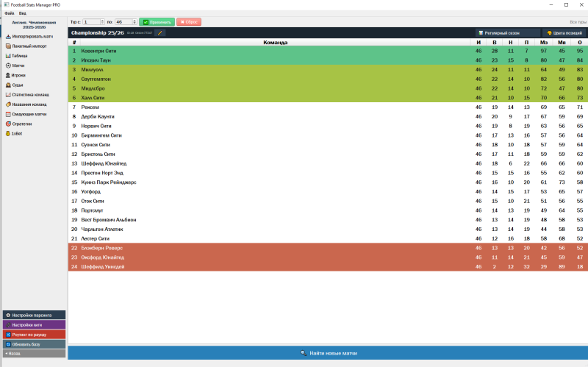Go back with the Назад button
This screenshot has width=588, height=367.
[x=34, y=354]
